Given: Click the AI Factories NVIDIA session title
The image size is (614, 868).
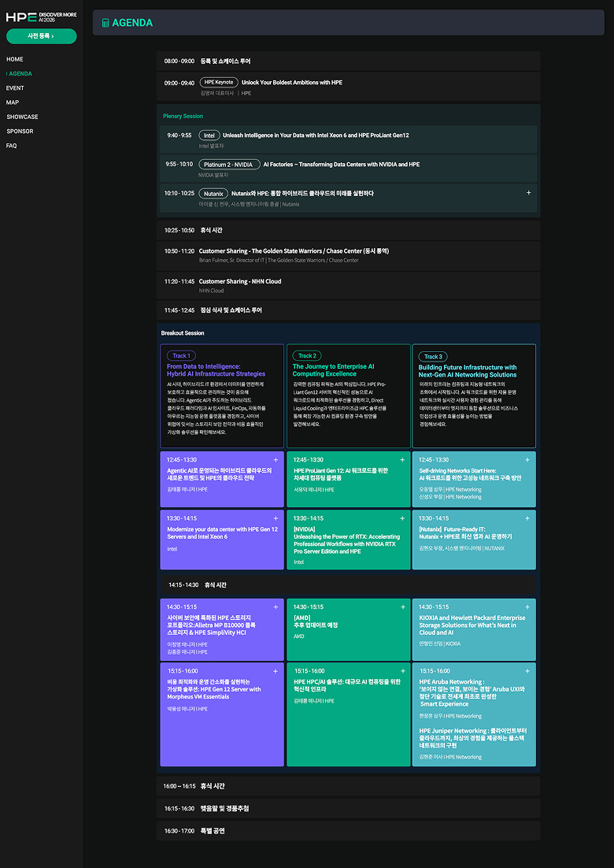Looking at the screenshot, I should tap(342, 165).
